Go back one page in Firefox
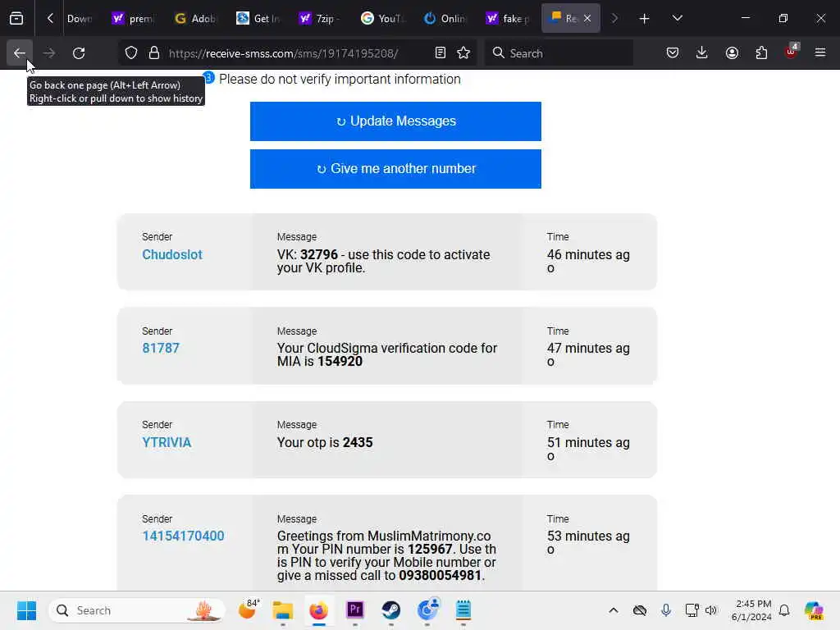The width and height of the screenshot is (840, 630). [x=20, y=53]
